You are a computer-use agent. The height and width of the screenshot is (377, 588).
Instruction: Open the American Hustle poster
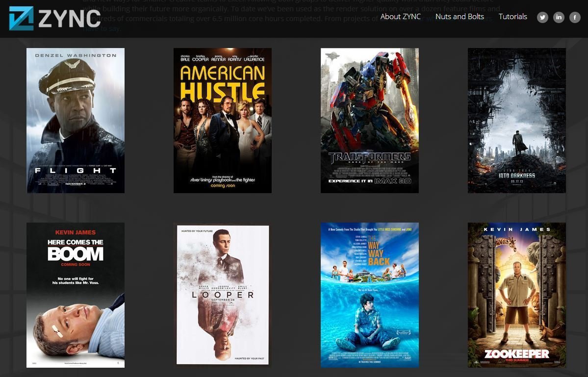[222, 120]
